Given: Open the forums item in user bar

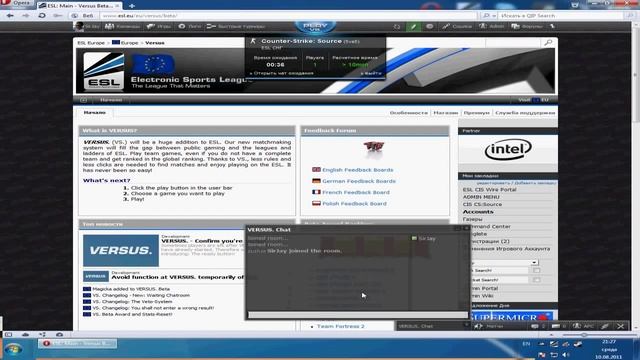Looking at the screenshot, I should (x=527, y=26).
